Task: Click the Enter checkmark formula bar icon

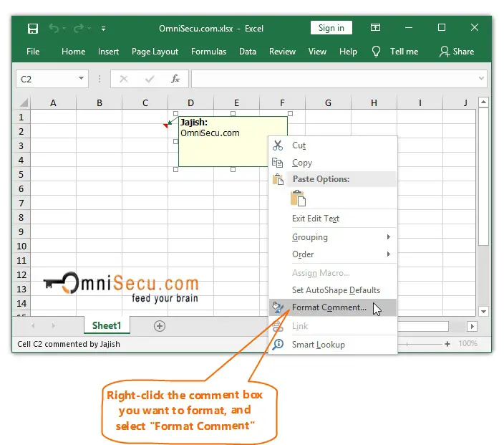Action: (150, 79)
